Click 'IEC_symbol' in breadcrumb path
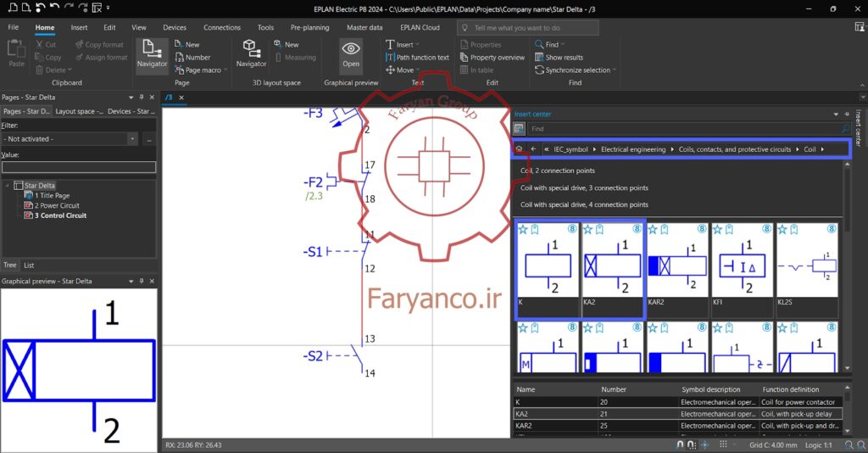The height and width of the screenshot is (453, 868). tap(570, 149)
